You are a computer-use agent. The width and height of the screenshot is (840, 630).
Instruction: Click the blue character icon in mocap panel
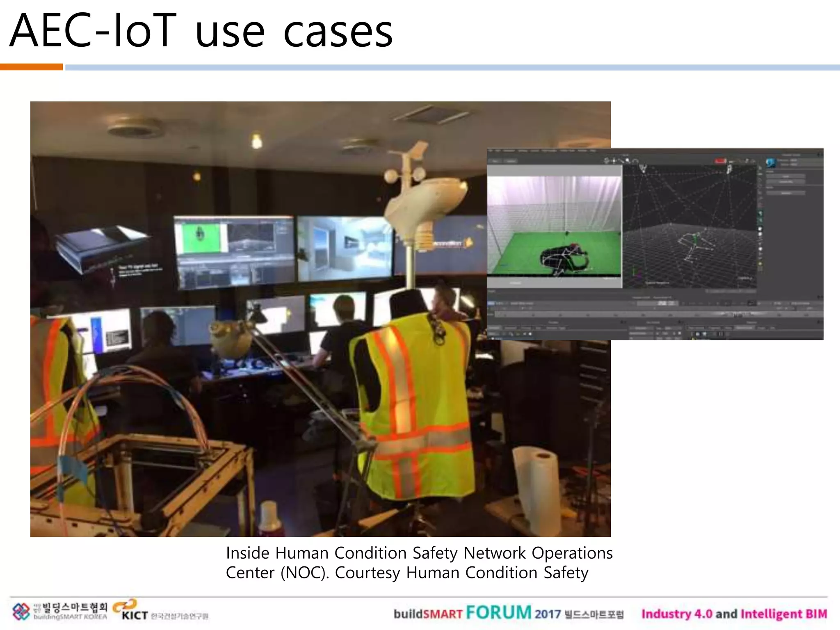coord(771,162)
